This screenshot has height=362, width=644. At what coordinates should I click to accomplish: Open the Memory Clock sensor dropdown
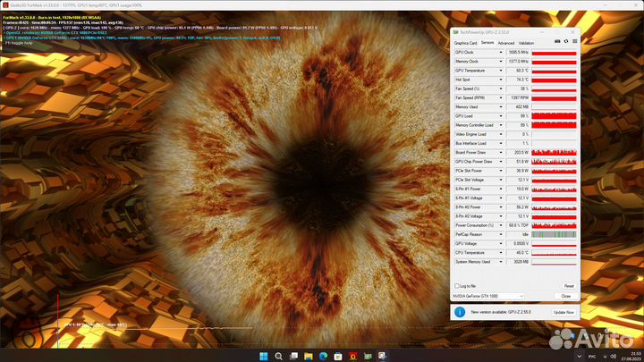pyautogui.click(x=501, y=62)
